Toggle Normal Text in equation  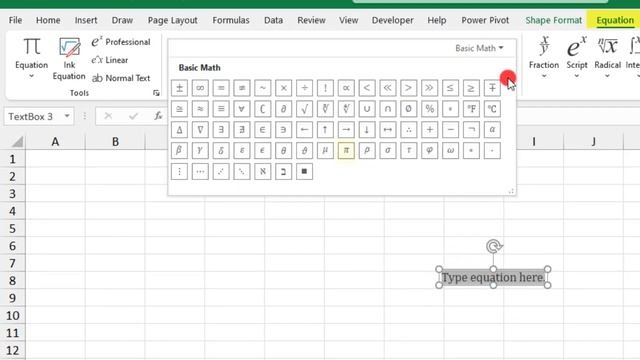(121, 78)
